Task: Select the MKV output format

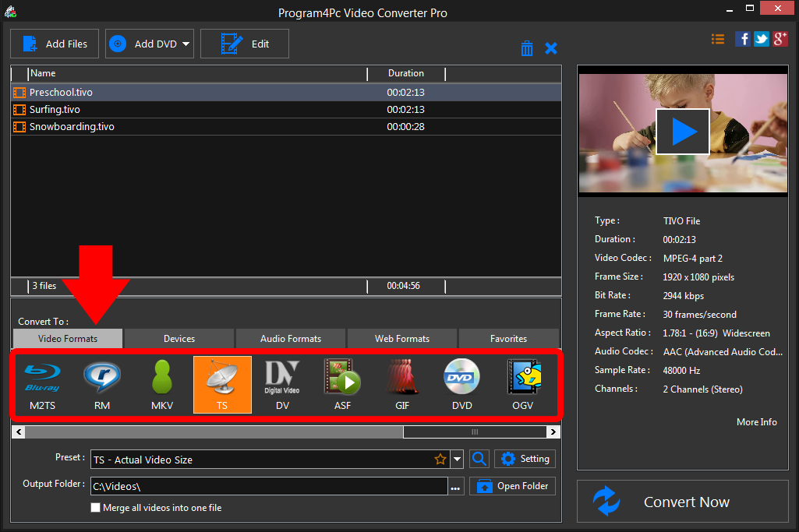Action: pyautogui.click(x=162, y=384)
